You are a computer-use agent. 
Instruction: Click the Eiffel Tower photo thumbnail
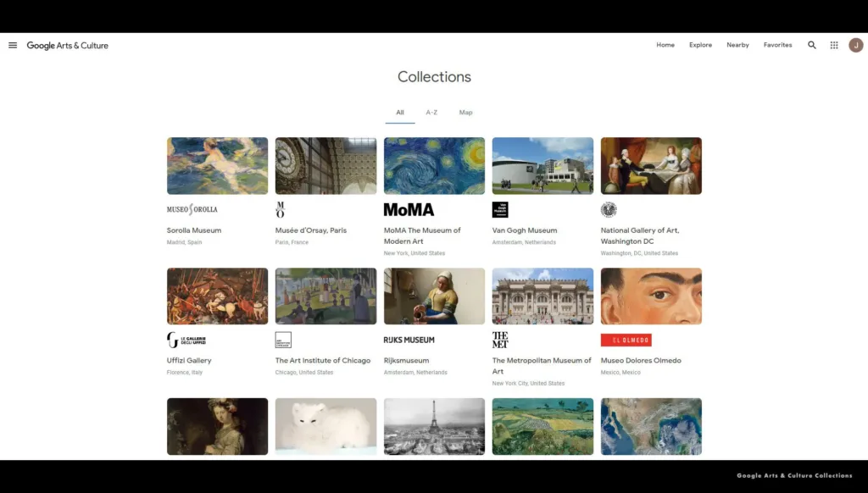tap(434, 427)
